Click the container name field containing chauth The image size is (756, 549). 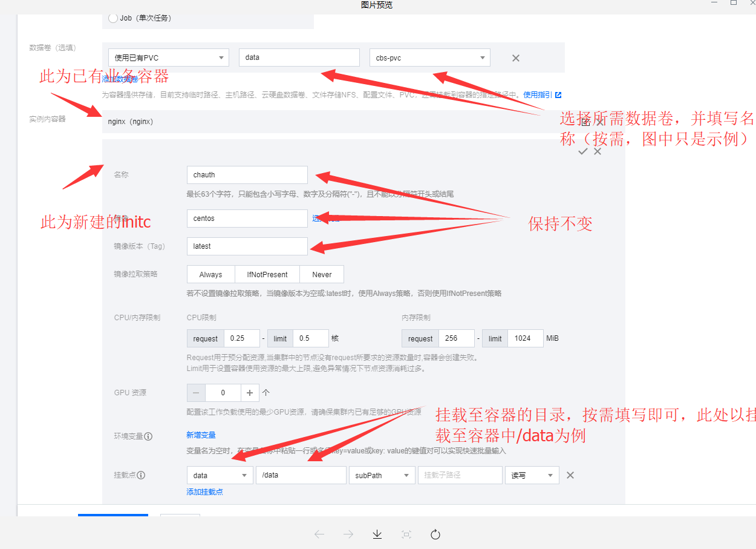click(x=247, y=175)
